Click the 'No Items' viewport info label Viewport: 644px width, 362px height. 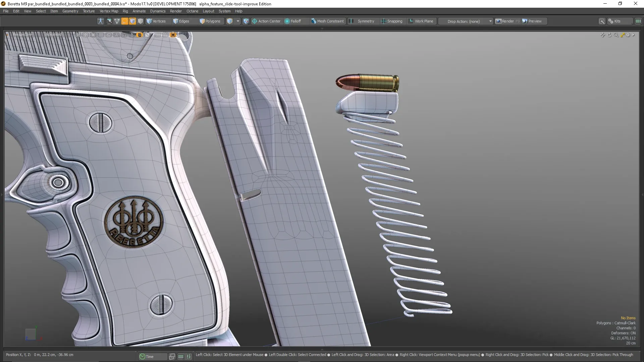point(628,318)
